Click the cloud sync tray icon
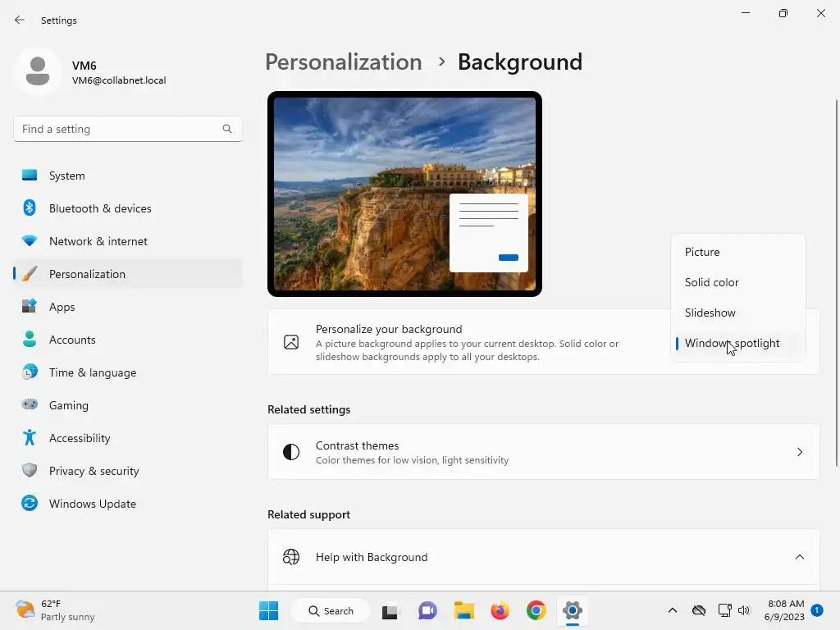The height and width of the screenshot is (630, 840). (699, 610)
